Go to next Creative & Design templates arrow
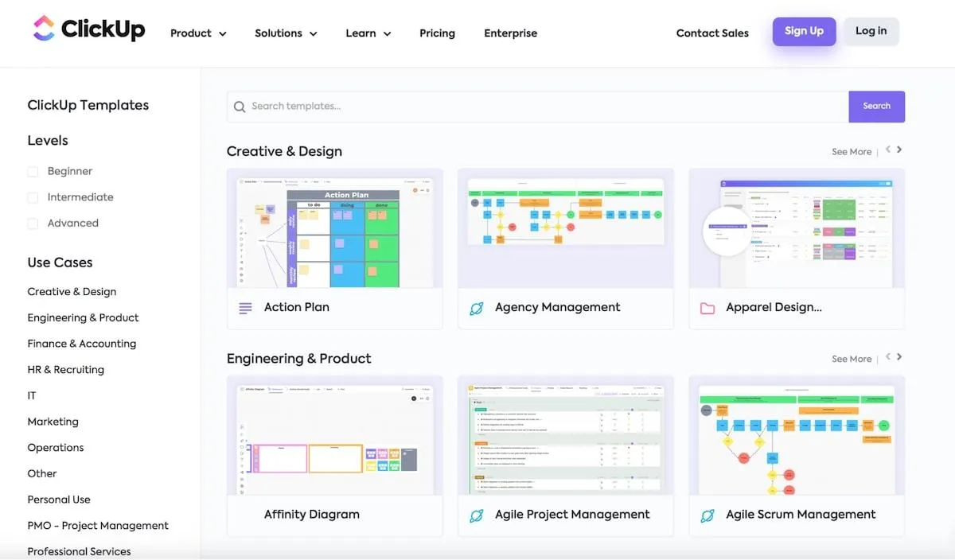This screenshot has height=560, width=955. tap(899, 150)
